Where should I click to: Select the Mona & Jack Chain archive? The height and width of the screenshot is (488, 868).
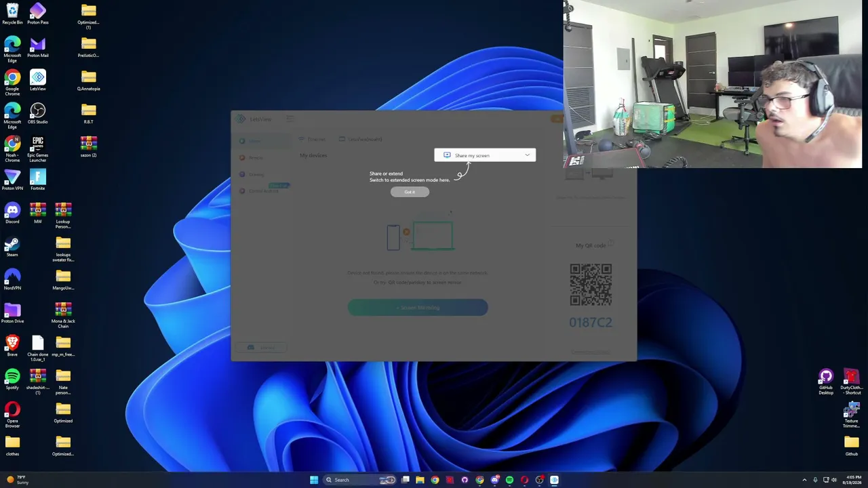(x=63, y=315)
